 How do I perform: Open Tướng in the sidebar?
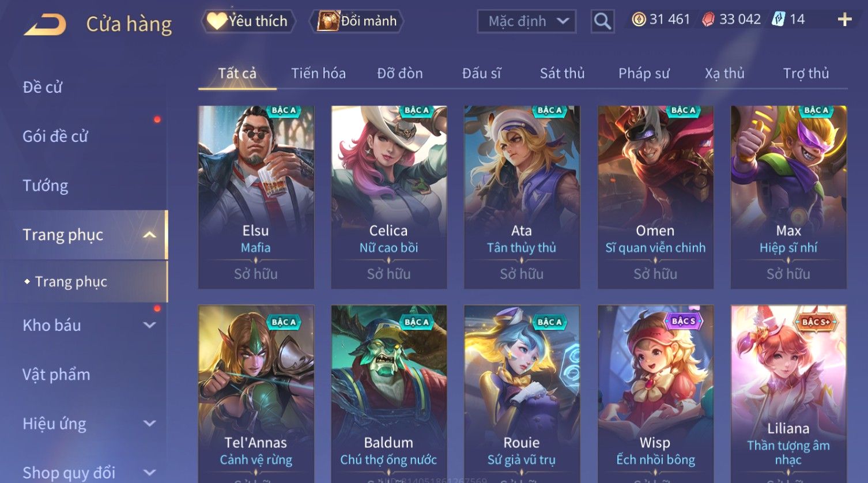pyautogui.click(x=46, y=186)
